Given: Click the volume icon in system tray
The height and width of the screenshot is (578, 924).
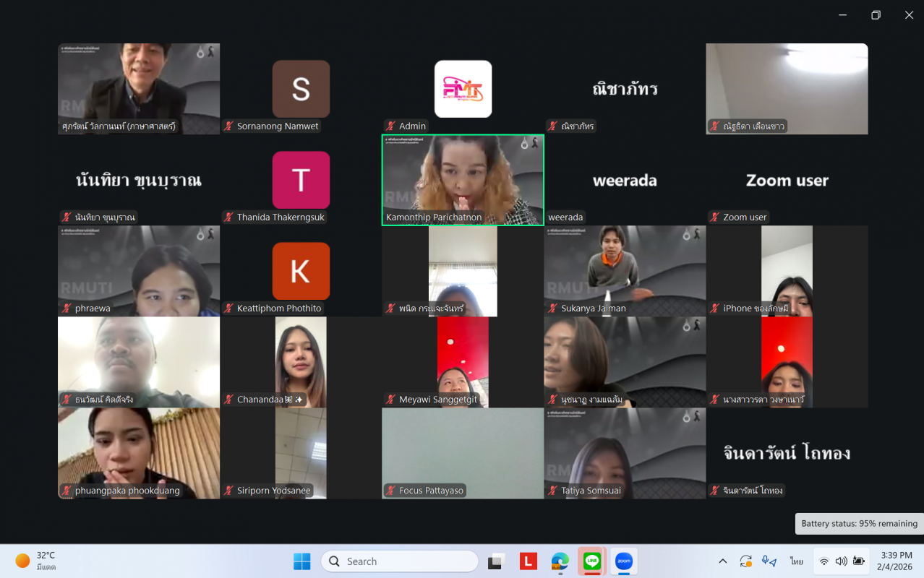Looking at the screenshot, I should tap(841, 561).
